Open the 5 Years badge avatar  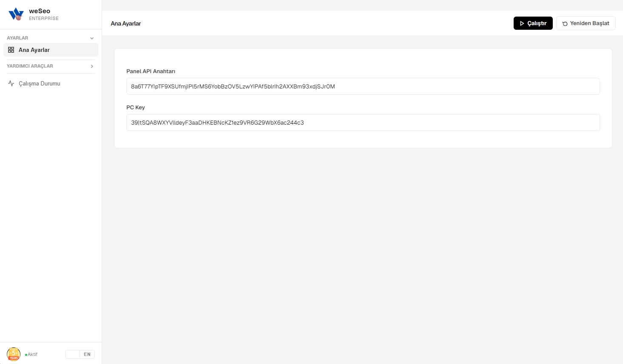(14, 354)
